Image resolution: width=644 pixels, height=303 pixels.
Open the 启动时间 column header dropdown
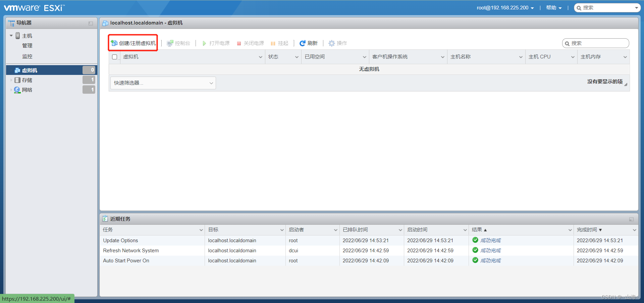click(x=465, y=230)
